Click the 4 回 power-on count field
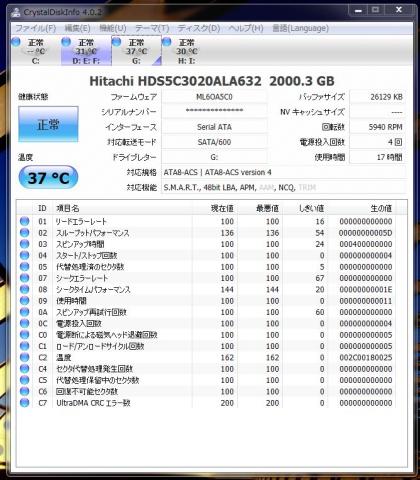The height and width of the screenshot is (480, 420). (x=377, y=142)
